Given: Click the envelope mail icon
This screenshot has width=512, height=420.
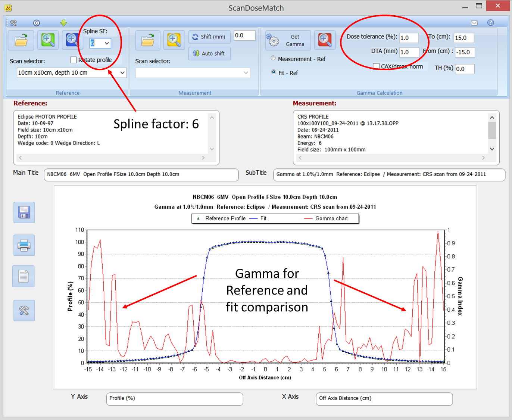Looking at the screenshot, I should point(474,23).
